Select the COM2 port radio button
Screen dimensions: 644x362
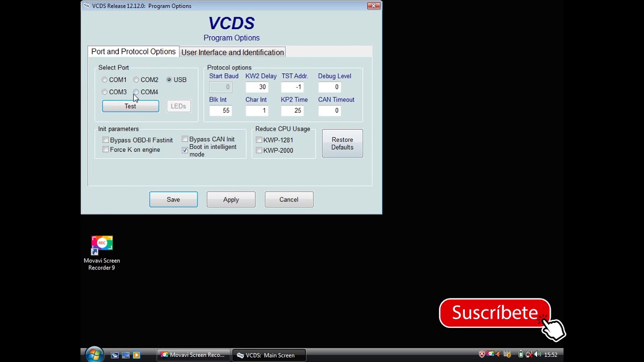[x=136, y=80]
